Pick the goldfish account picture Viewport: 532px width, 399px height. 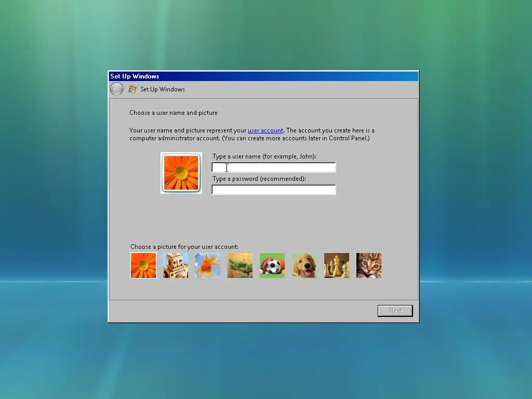208,265
